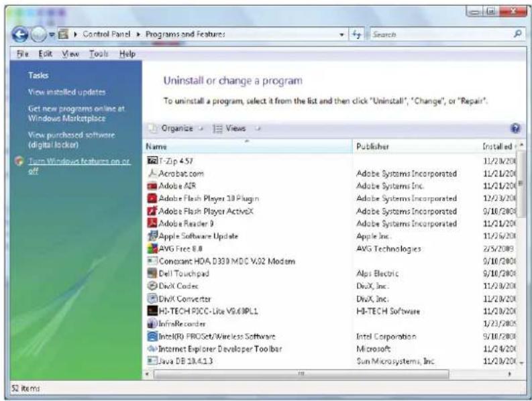
Task: Click the Back navigation arrow
Action: point(19,34)
